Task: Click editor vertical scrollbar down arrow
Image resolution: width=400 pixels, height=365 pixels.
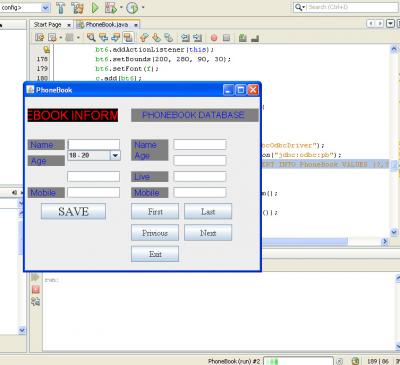Action: point(394,232)
